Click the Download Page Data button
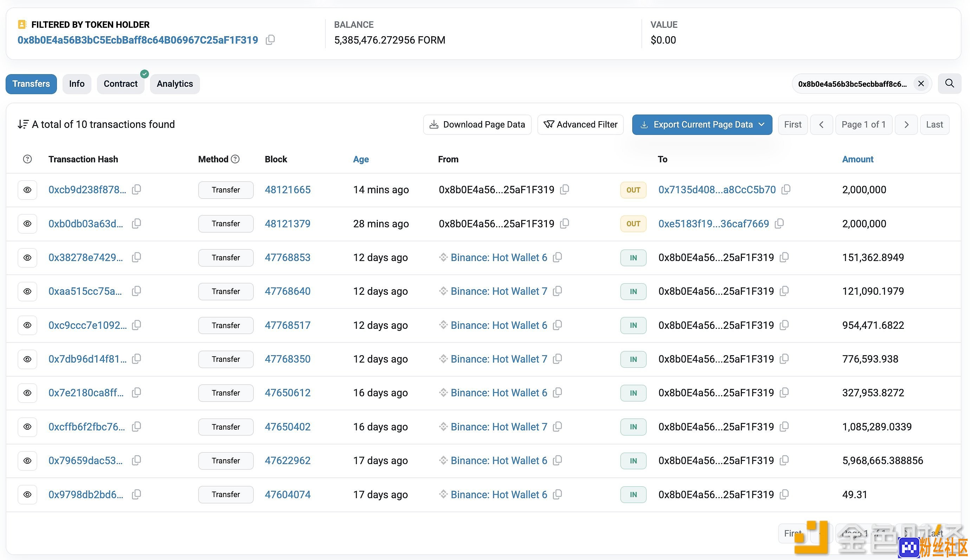Screen dimensions: 970x560 click(x=477, y=125)
